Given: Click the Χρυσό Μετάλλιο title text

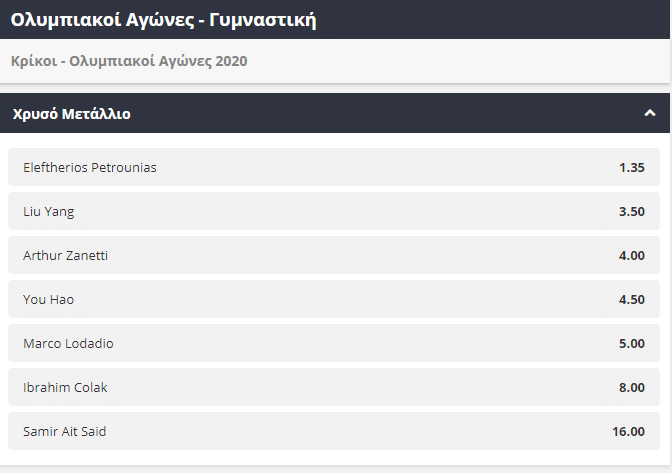Looking at the screenshot, I should pyautogui.click(x=71, y=114).
